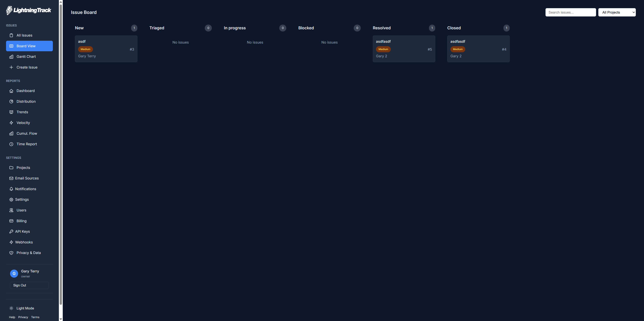The height and width of the screenshot is (321, 644).
Task: Click the Privacy & Data shield icon
Action: click(x=11, y=253)
